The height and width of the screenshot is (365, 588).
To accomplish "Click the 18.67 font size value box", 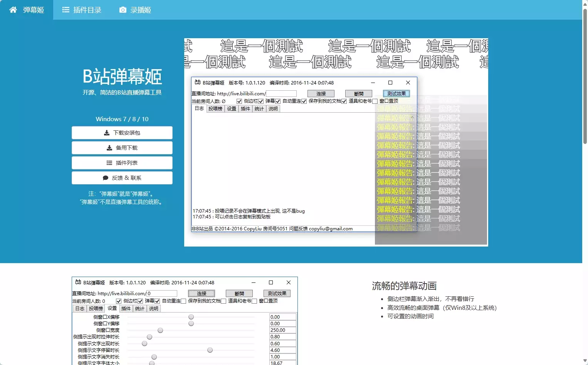I will click(x=283, y=363).
